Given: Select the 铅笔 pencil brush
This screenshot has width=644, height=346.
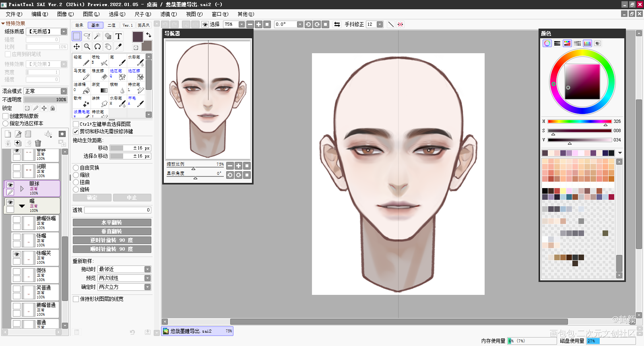Looking at the screenshot, I should coord(81,60).
